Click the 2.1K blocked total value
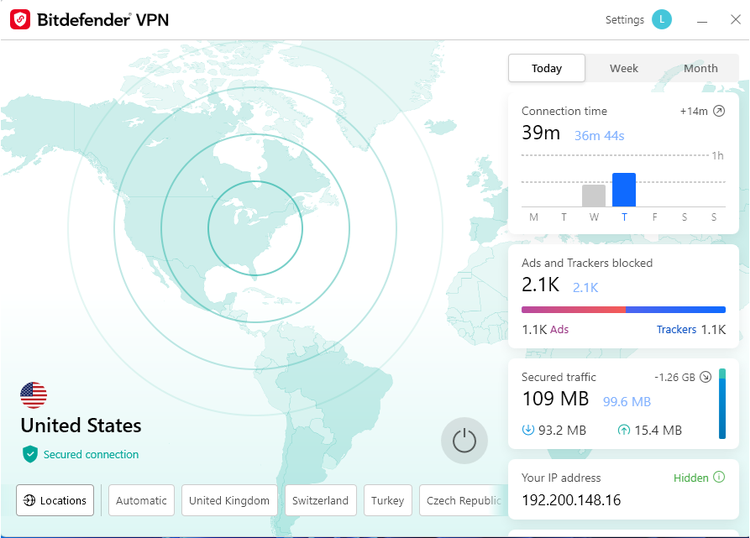Image resolution: width=750 pixels, height=538 pixels. point(540,285)
